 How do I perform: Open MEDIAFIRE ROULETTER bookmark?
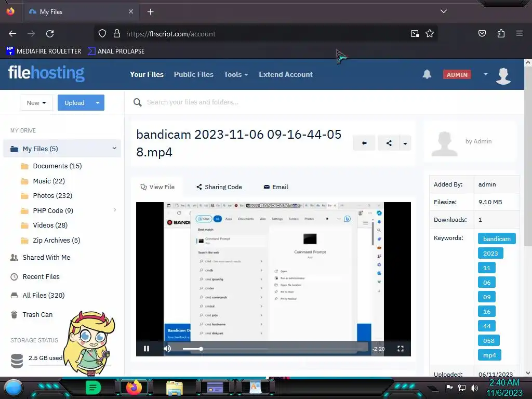pos(44,51)
